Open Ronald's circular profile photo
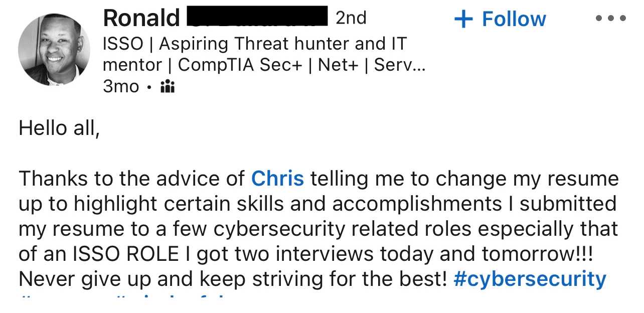Screen dimensions: 644x313 [x=54, y=49]
